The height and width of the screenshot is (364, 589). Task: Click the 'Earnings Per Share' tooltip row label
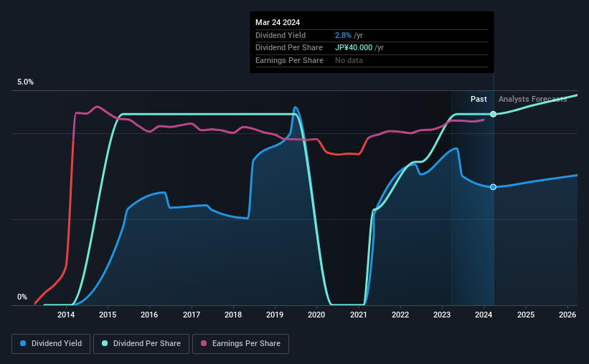click(x=289, y=60)
